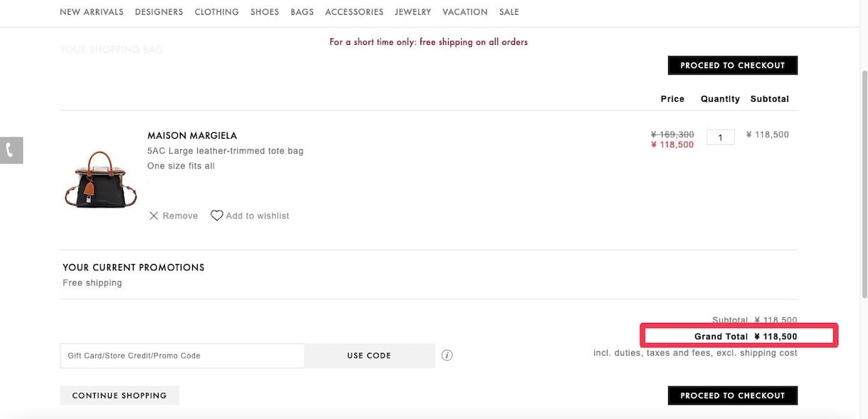The width and height of the screenshot is (868, 419).
Task: Click the top Proceed to Checkout button
Action: 733,65
